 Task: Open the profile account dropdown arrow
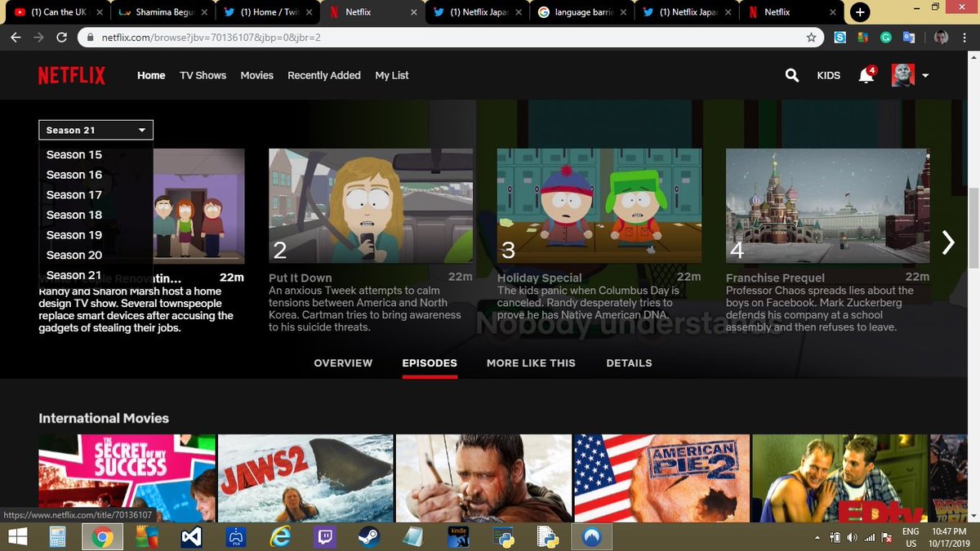924,75
